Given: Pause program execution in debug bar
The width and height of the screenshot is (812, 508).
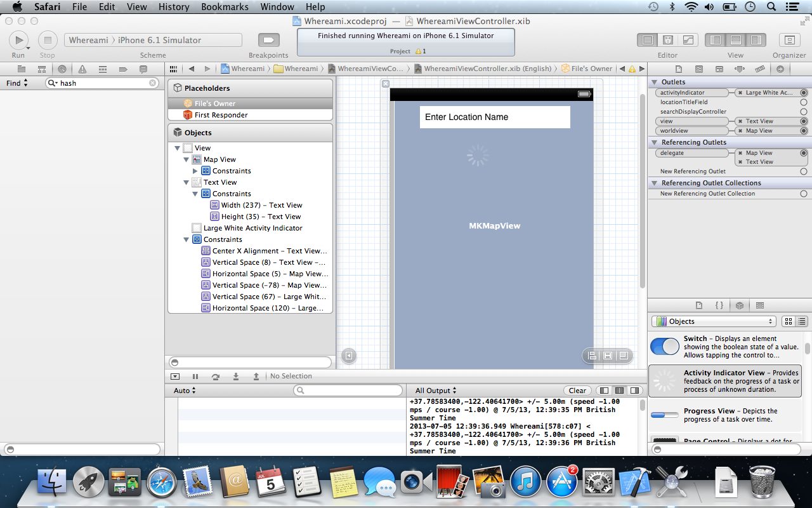Looking at the screenshot, I should coord(195,377).
